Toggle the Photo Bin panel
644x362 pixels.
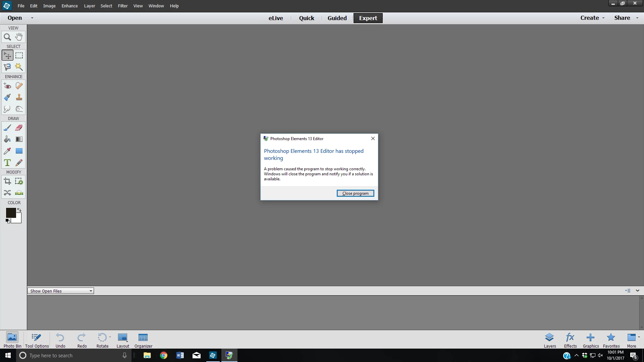click(x=12, y=340)
